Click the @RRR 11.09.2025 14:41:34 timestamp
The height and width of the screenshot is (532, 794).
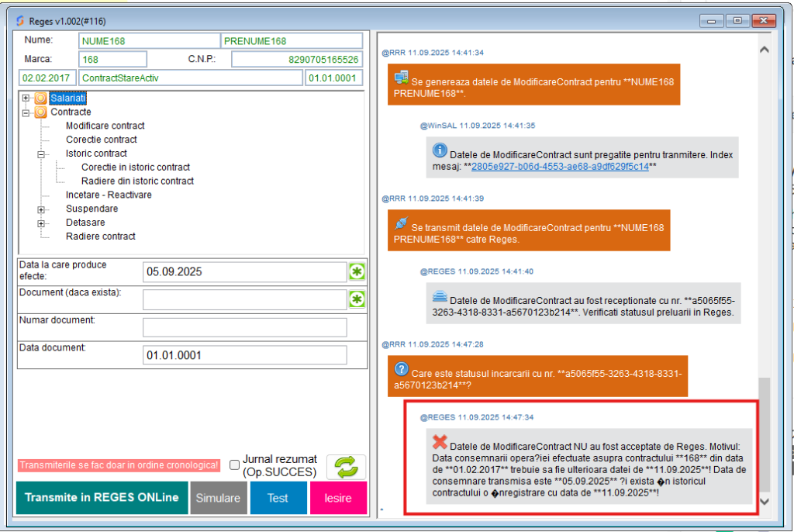tap(433, 53)
